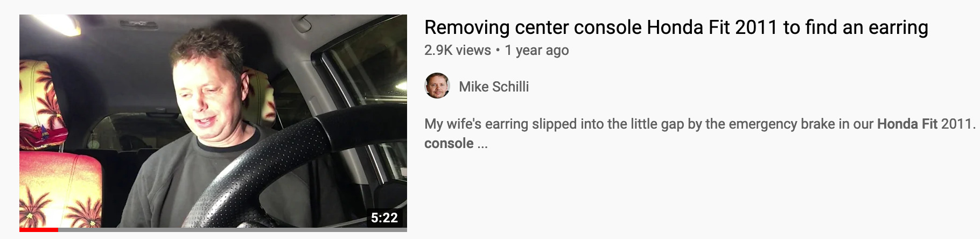Click the description starting My wife's earring
The height and width of the screenshot is (239, 980).
[x=700, y=133]
